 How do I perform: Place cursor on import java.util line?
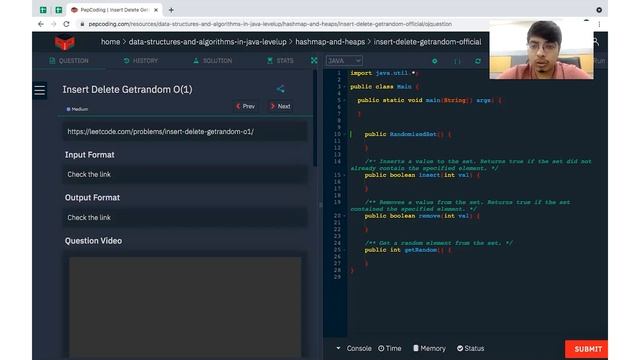(x=384, y=73)
